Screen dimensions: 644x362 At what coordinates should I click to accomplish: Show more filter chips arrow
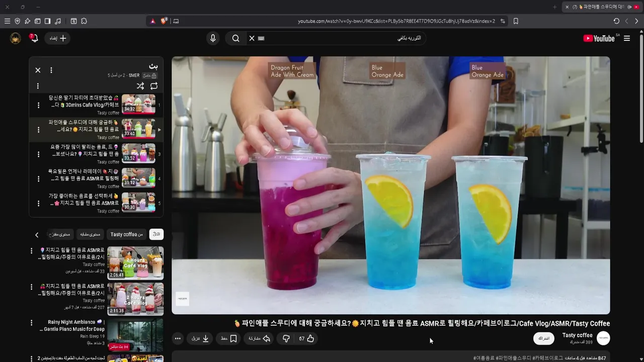point(37,235)
